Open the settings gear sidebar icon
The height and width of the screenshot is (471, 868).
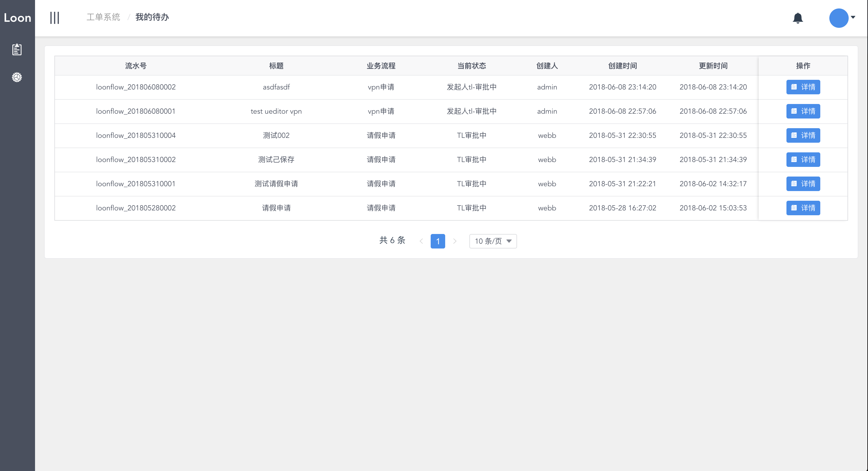[17, 77]
